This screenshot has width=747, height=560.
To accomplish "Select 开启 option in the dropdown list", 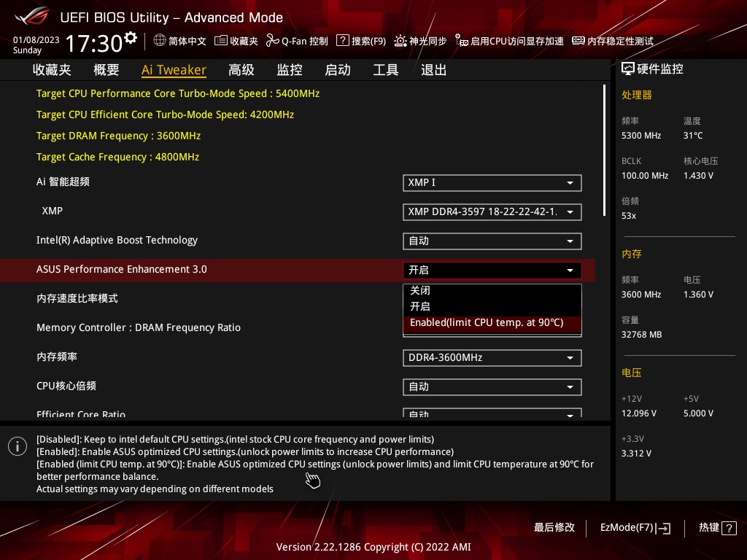I will click(420, 306).
